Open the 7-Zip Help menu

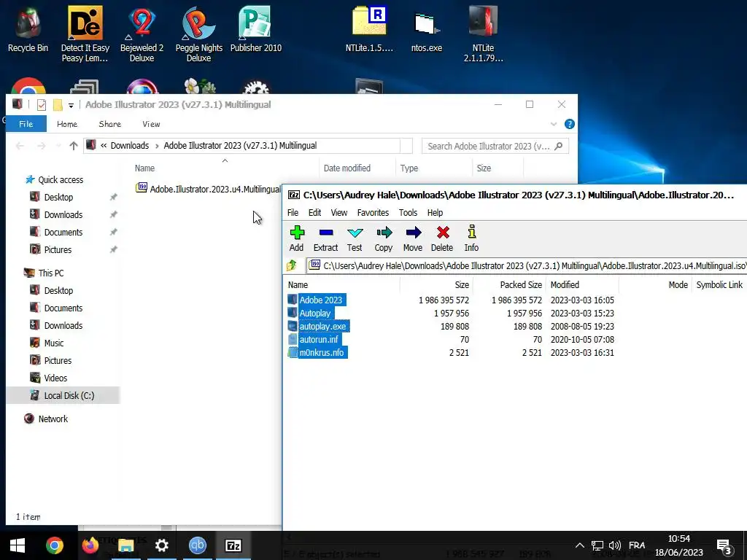[x=435, y=212]
